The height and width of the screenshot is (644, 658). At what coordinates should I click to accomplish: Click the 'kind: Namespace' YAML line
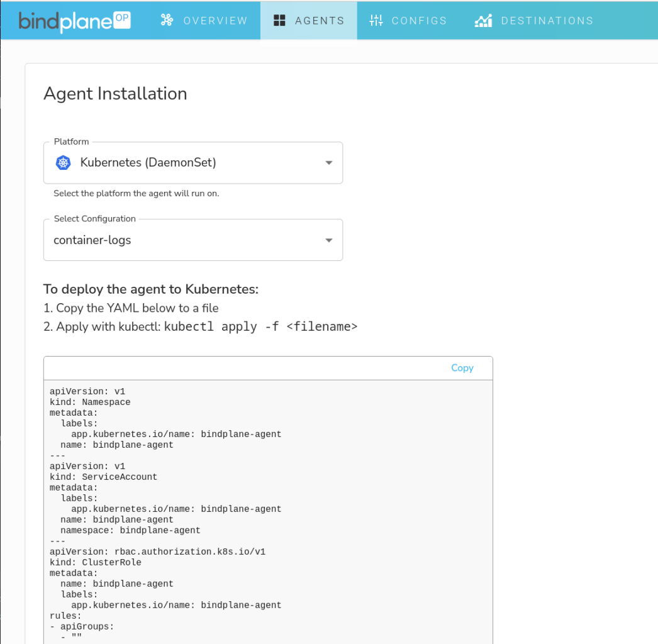coord(90,402)
